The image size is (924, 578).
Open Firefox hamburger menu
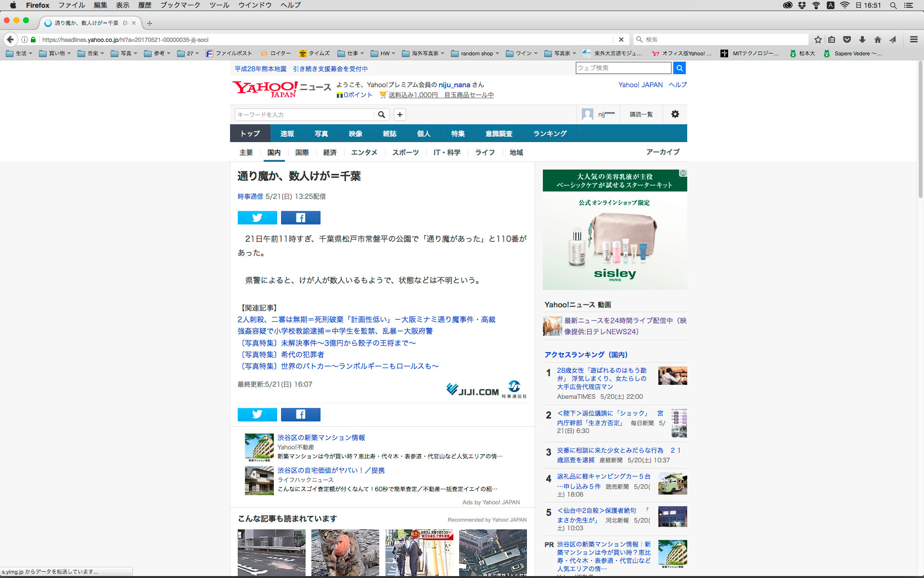[x=913, y=39]
